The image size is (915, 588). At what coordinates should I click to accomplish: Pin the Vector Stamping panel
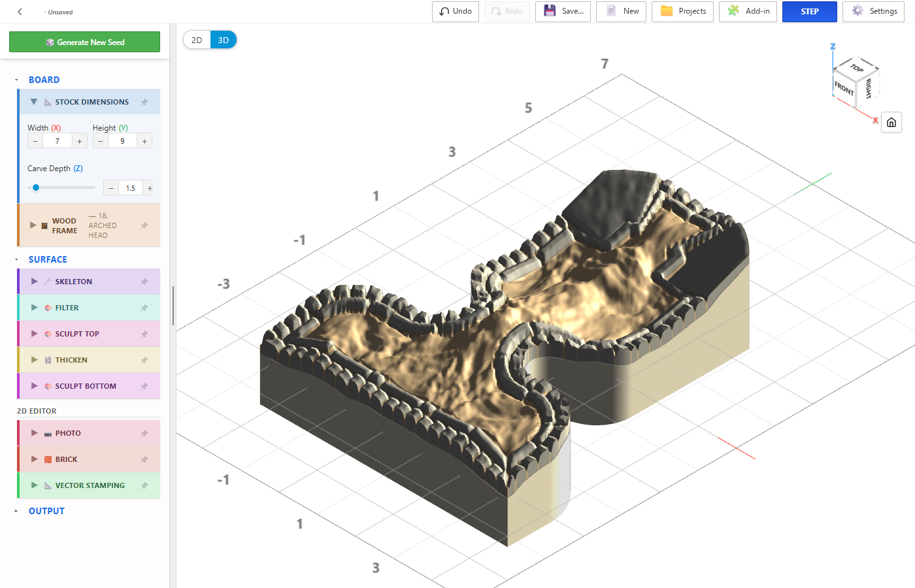tap(144, 485)
